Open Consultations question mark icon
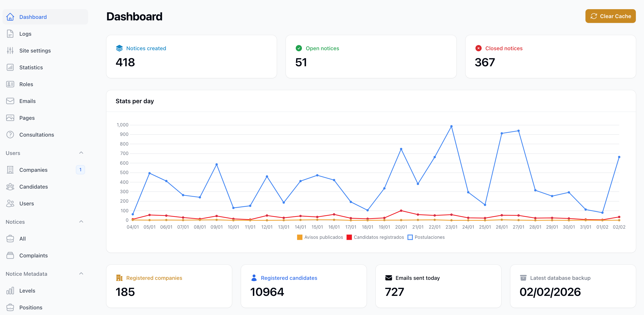Image resolution: width=644 pixels, height=315 pixels. click(10, 135)
